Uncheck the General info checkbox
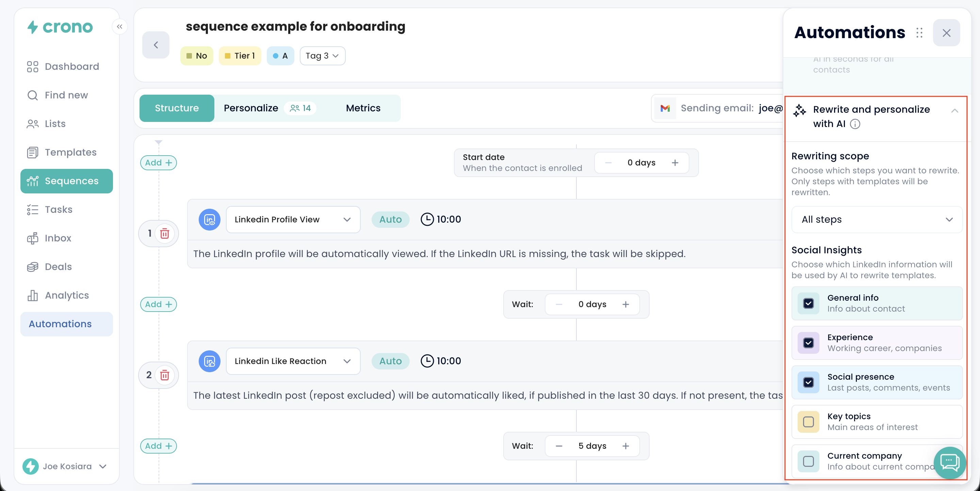Screen dimensions: 980x491 (x=808, y=303)
